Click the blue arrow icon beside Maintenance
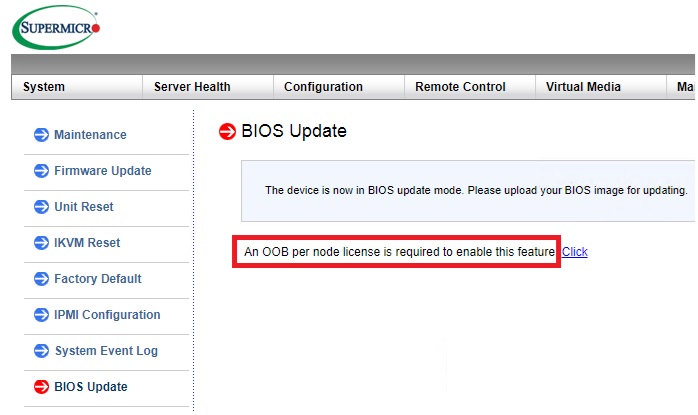Image resolution: width=698 pixels, height=415 pixels. point(41,135)
